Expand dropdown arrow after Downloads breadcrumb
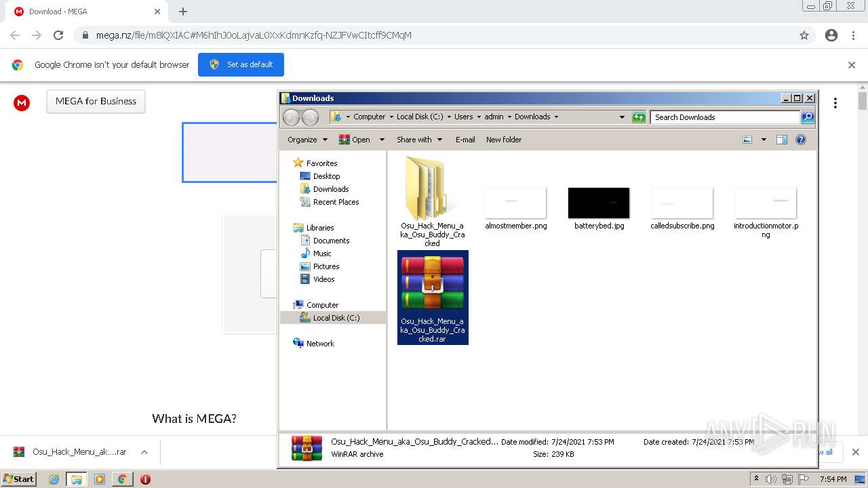 (x=556, y=117)
